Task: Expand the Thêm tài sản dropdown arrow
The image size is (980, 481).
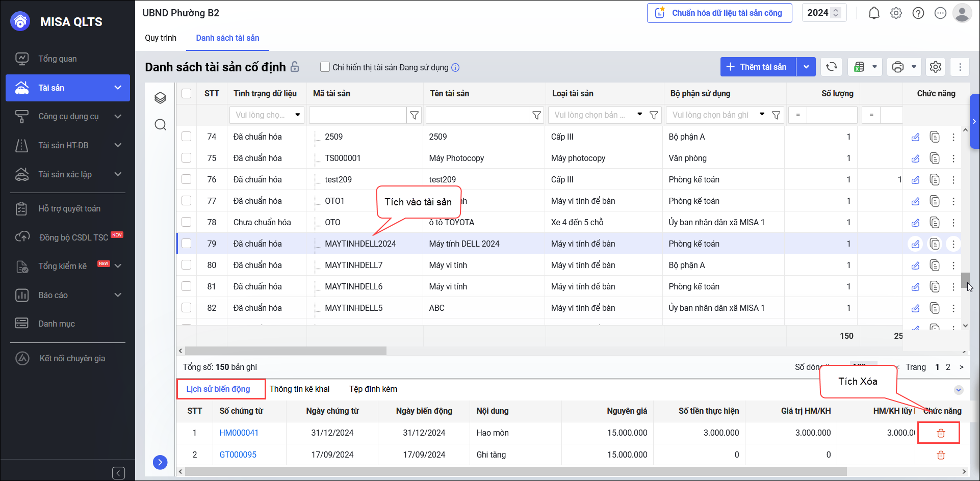Action: pyautogui.click(x=806, y=67)
